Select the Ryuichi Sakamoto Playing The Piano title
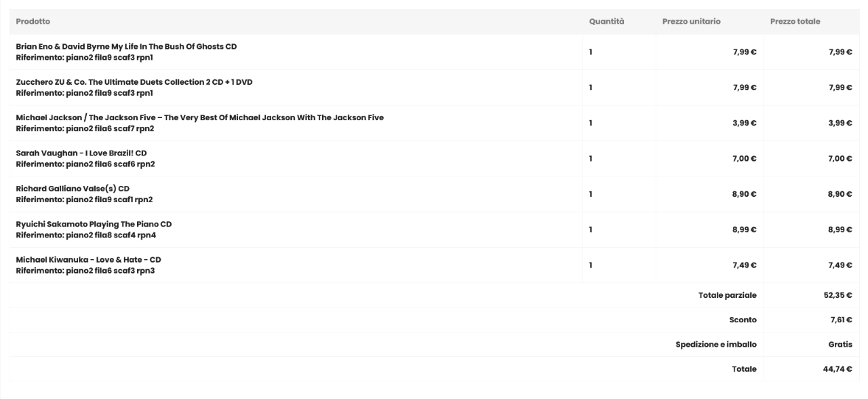The height and width of the screenshot is (399, 868). 94,224
